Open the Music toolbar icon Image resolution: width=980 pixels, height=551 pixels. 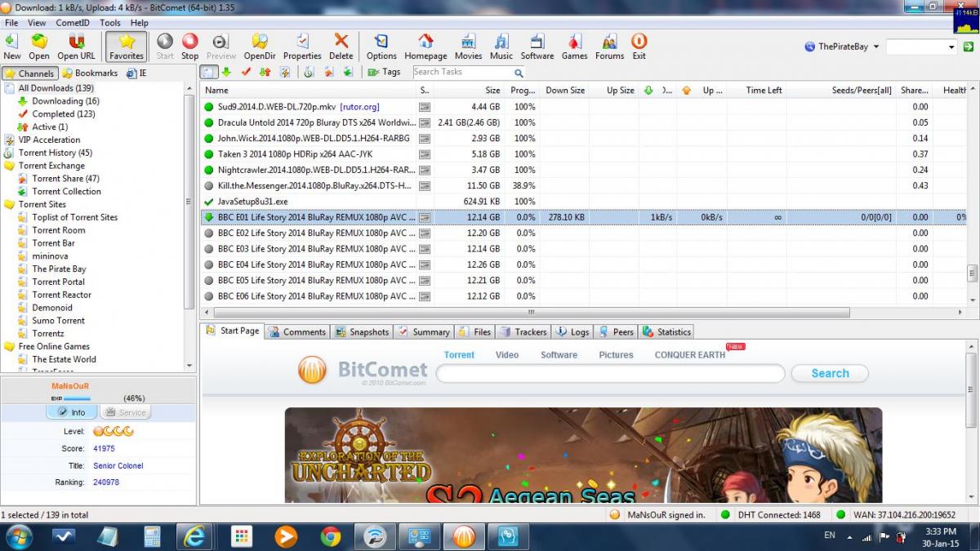(x=501, y=46)
